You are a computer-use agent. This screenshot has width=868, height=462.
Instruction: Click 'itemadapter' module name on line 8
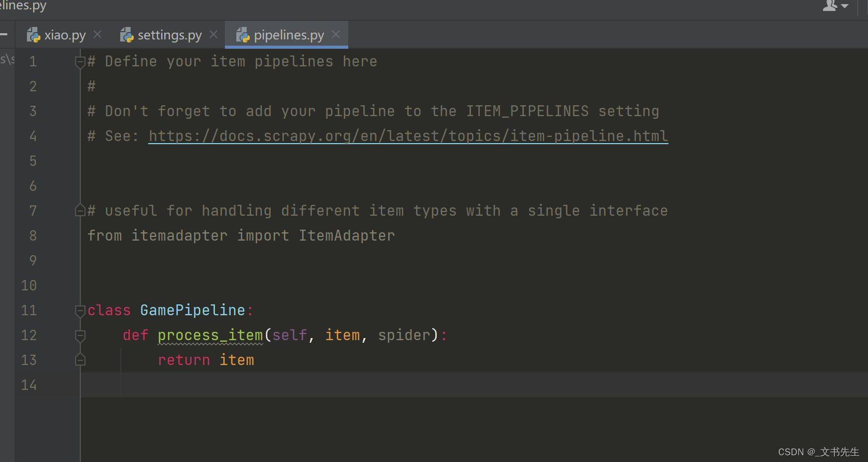[179, 235]
